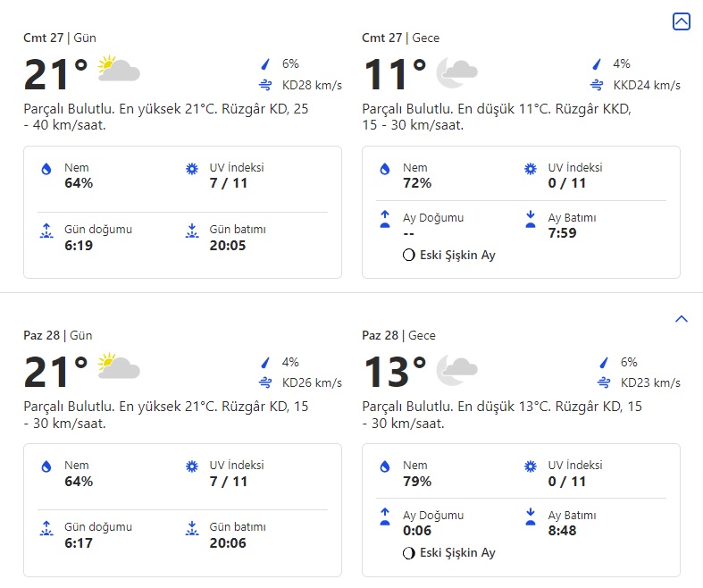
Task: Click the Paz 28 | Gece heading
Action: tap(398, 336)
